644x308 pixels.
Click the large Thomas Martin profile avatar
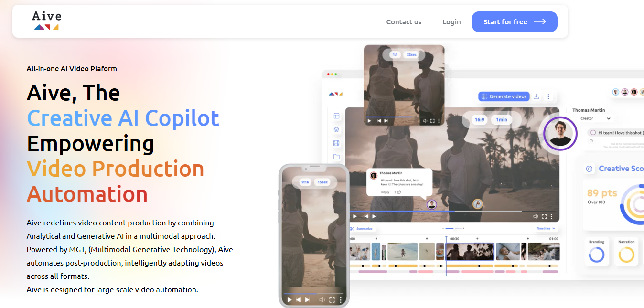tap(560, 134)
